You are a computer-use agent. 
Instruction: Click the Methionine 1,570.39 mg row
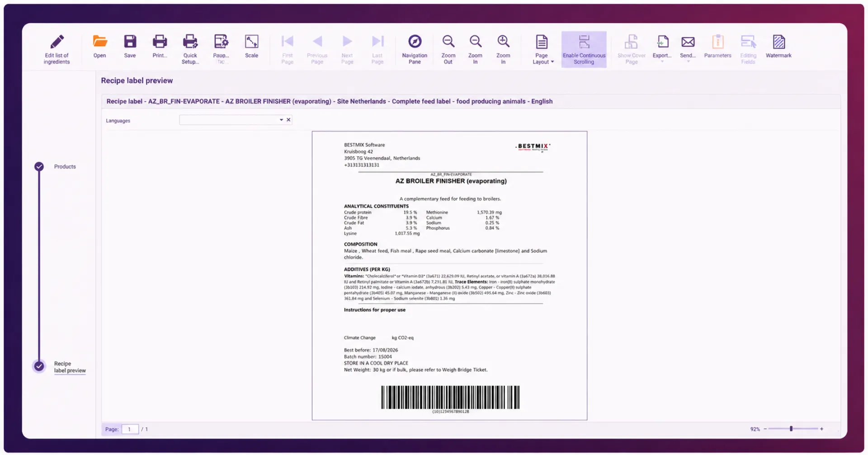pyautogui.click(x=464, y=212)
